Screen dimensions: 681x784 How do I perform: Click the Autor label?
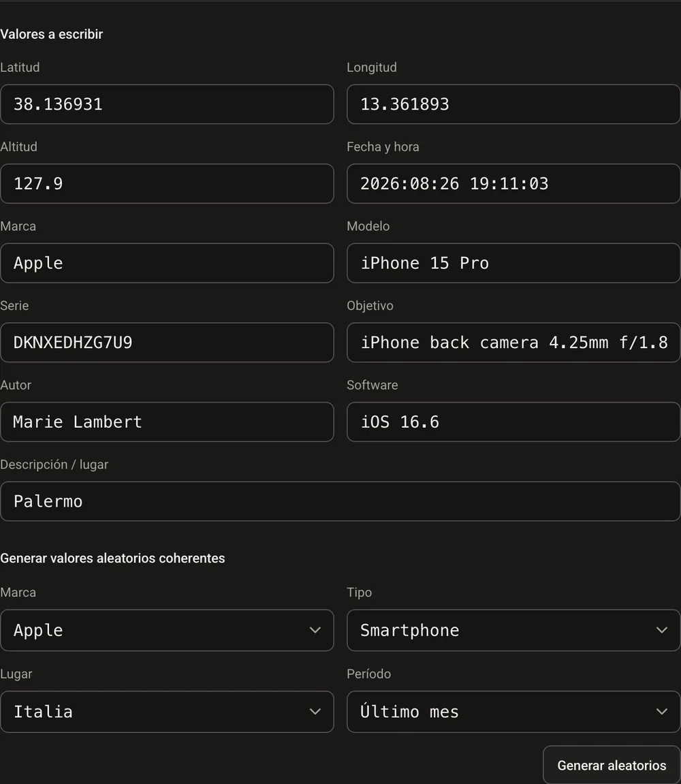click(x=16, y=385)
